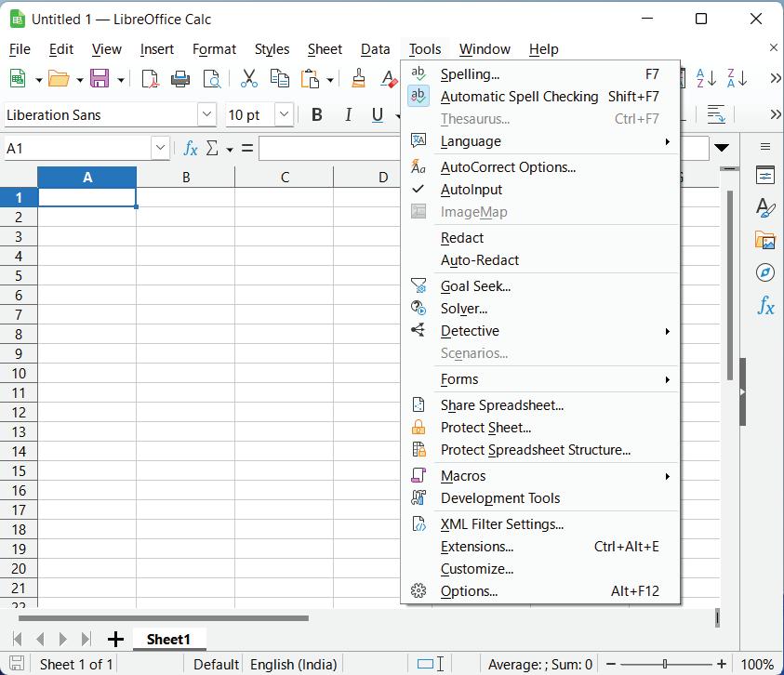Toggle Underline formatting button
Image resolution: width=784 pixels, height=675 pixels.
pos(378,114)
